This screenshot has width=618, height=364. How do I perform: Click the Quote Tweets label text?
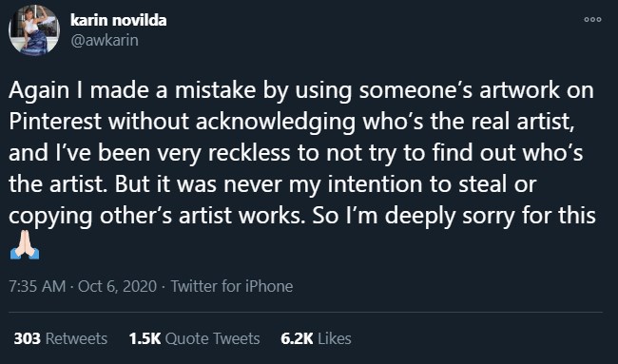[x=212, y=338]
